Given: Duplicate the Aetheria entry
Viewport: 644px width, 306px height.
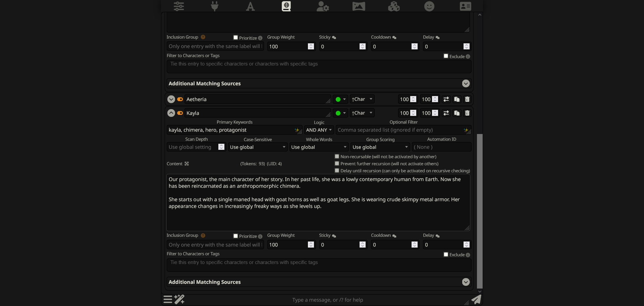Looking at the screenshot, I should (x=457, y=99).
